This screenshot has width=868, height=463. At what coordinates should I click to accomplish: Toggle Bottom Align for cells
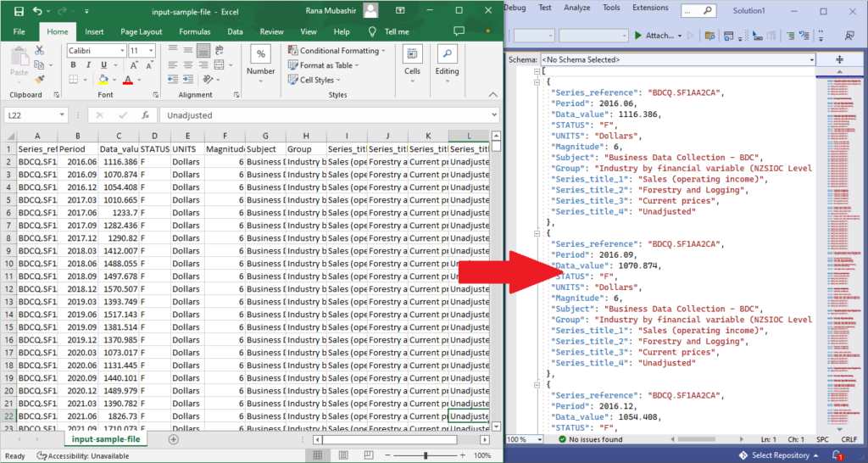203,50
